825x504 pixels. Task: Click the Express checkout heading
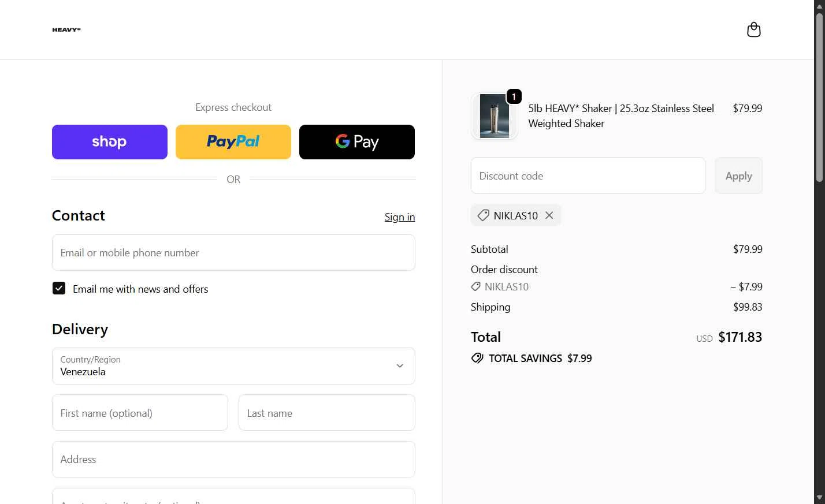(x=233, y=107)
